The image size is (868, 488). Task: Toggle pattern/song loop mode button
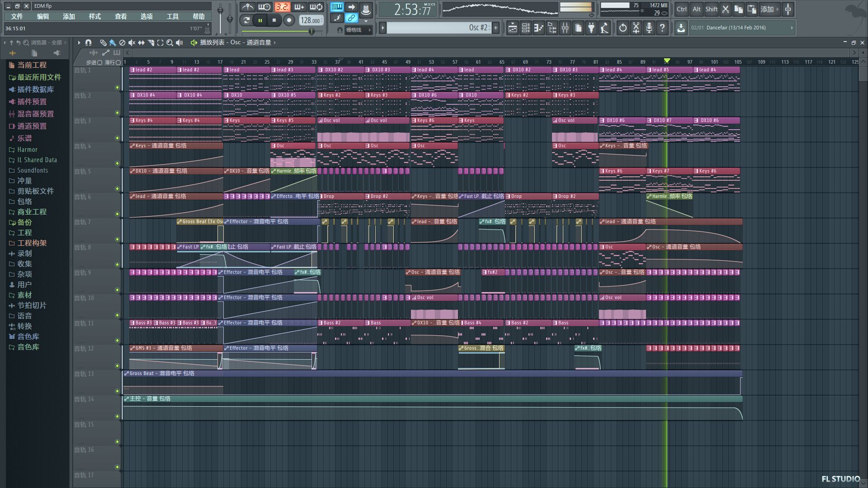pyautogui.click(x=246, y=20)
